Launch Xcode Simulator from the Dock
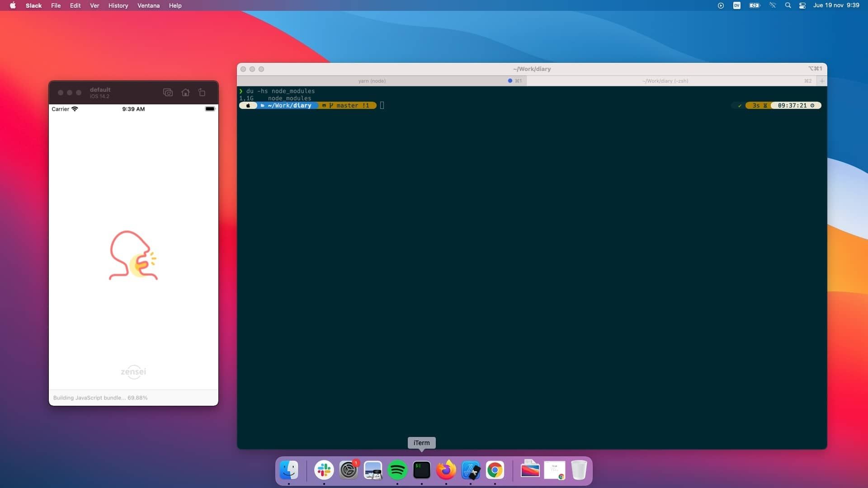The width and height of the screenshot is (868, 488). (x=471, y=470)
